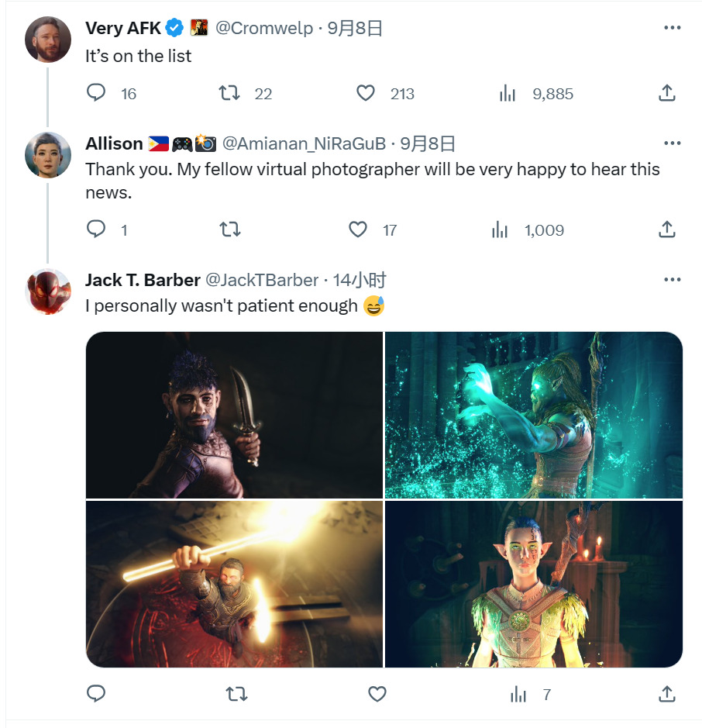View the dagger-holding character image
The height and width of the screenshot is (728, 702).
[234, 415]
